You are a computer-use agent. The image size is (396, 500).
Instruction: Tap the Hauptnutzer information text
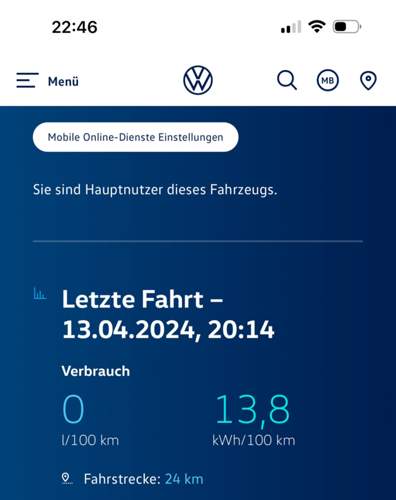pyautogui.click(x=155, y=190)
